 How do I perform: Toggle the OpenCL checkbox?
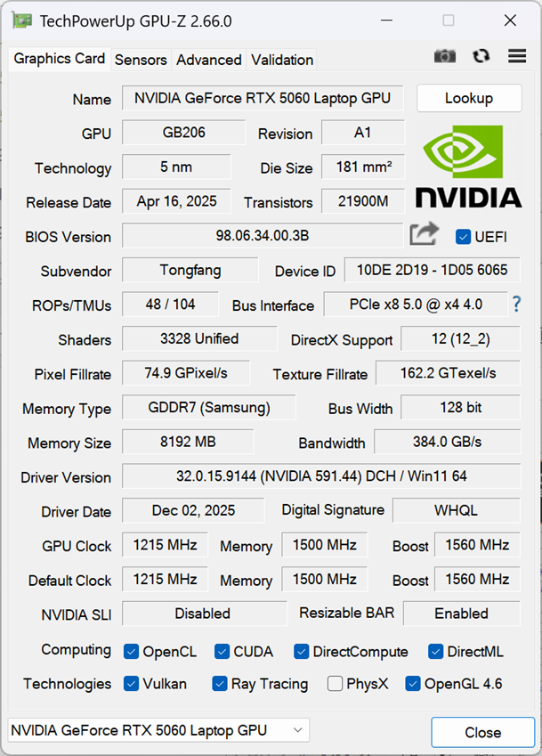click(x=131, y=652)
